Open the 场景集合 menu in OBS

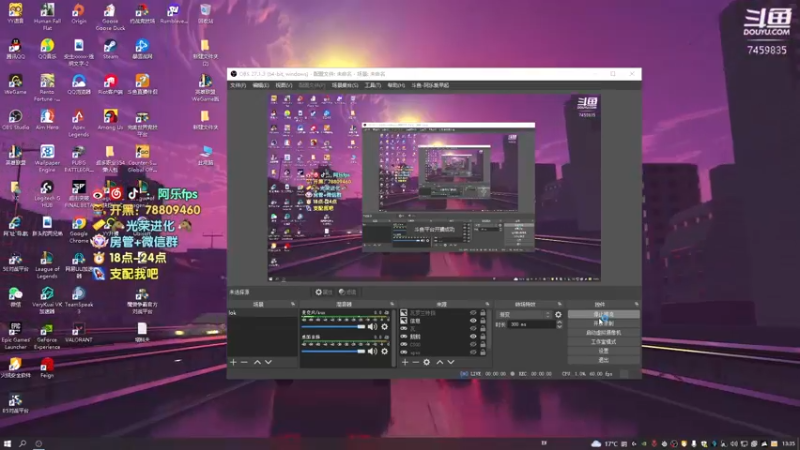click(x=345, y=85)
